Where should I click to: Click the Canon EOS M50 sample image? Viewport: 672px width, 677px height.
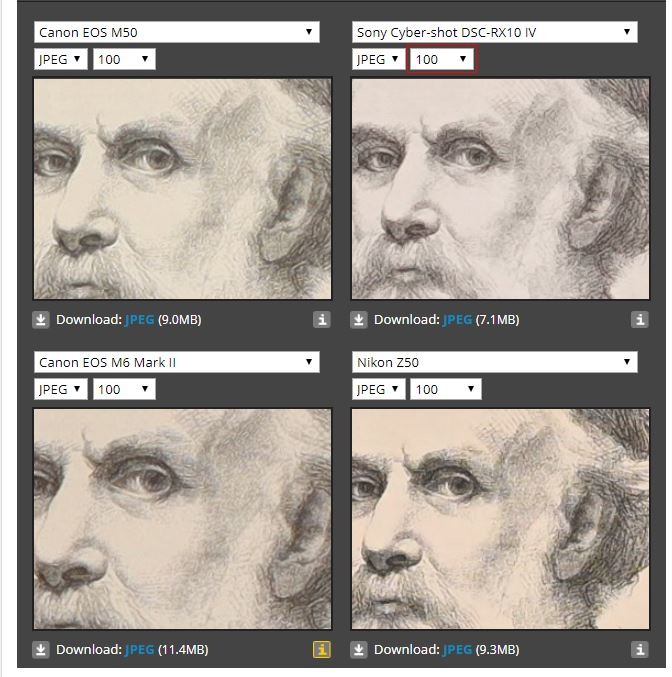[182, 189]
